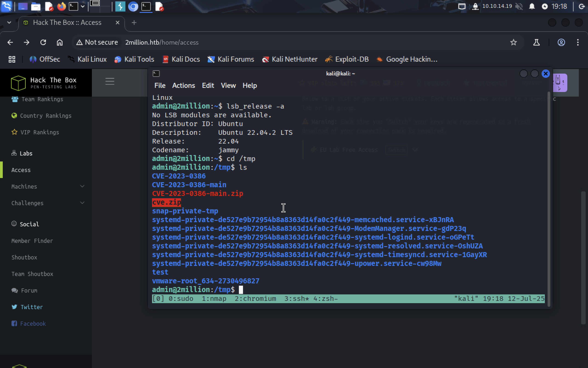This screenshot has height=368, width=588.
Task: Open the Kali Docs bookmark
Action: coord(181,59)
